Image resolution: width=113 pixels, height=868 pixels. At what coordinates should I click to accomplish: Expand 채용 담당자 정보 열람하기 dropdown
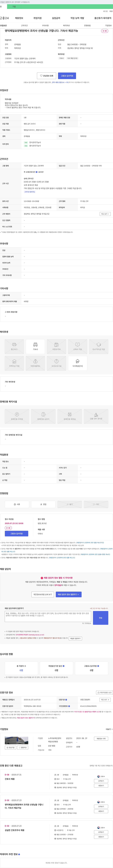tap(69, 594)
